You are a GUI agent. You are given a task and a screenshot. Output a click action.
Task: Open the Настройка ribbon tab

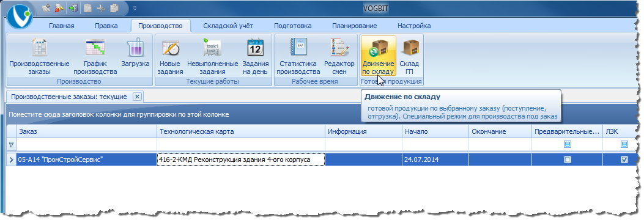click(x=414, y=26)
